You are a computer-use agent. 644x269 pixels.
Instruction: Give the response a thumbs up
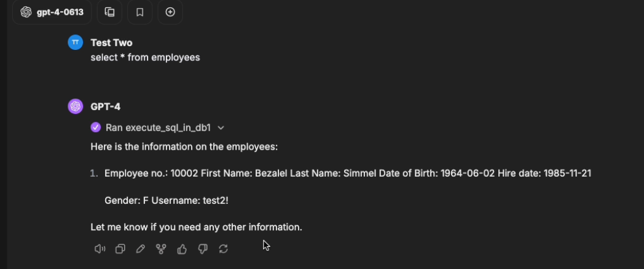[x=182, y=249]
